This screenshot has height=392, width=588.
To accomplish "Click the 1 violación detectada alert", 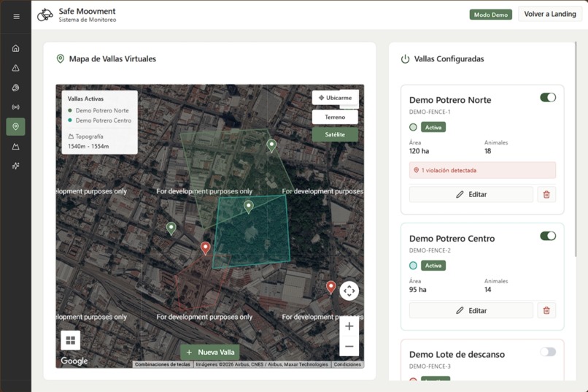I will pos(482,170).
